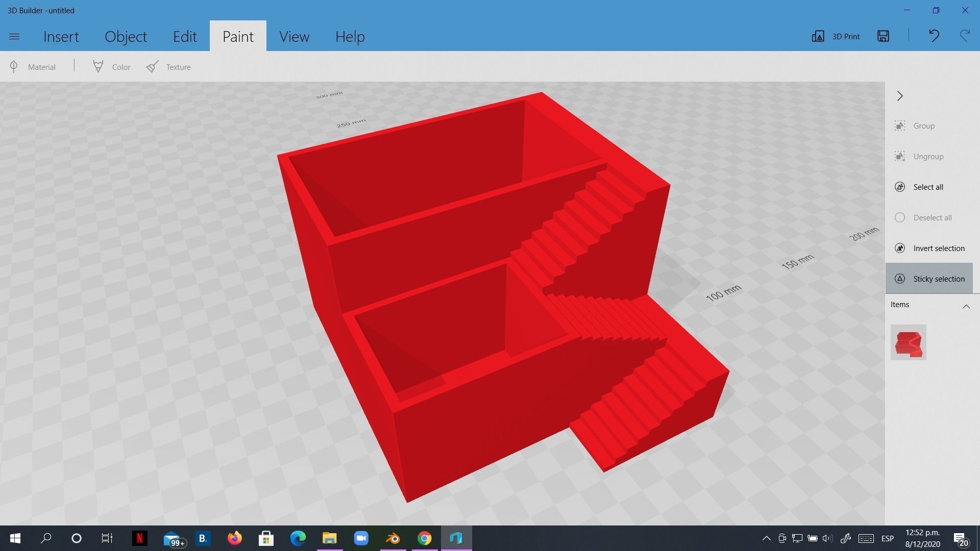
Task: Select the Texture paint tool
Action: [x=168, y=67]
